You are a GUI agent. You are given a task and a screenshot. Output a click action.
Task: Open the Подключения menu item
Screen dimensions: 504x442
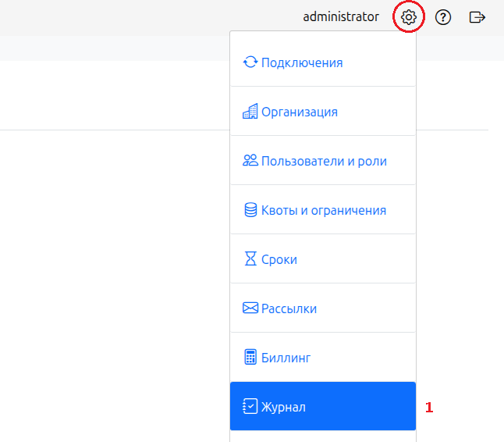303,62
